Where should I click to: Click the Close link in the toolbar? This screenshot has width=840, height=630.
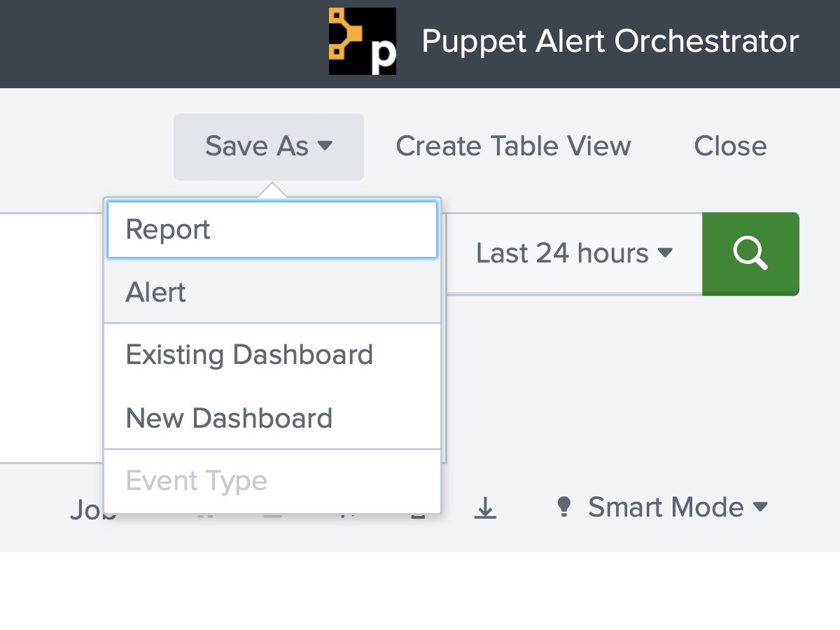tap(730, 146)
